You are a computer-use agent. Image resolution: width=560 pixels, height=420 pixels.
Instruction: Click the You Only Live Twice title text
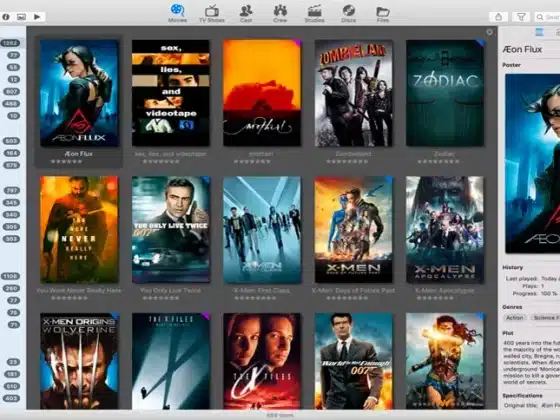point(171,291)
